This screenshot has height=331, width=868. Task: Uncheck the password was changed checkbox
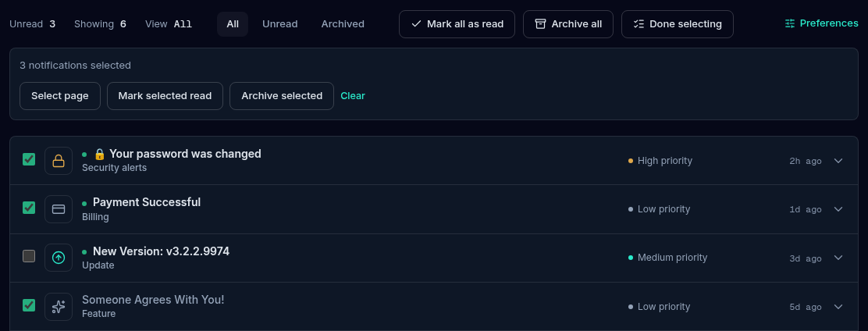[x=29, y=159]
